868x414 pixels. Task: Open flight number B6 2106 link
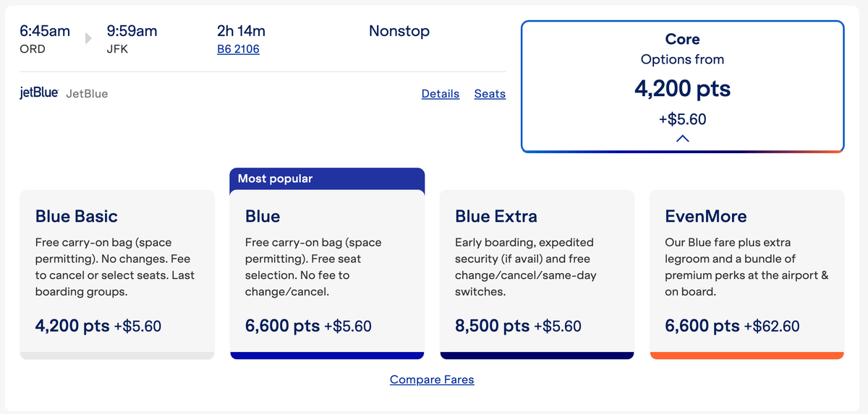238,49
